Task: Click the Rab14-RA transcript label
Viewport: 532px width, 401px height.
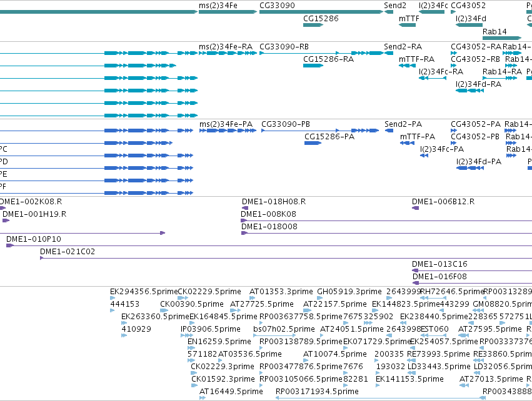Action: pos(502,72)
